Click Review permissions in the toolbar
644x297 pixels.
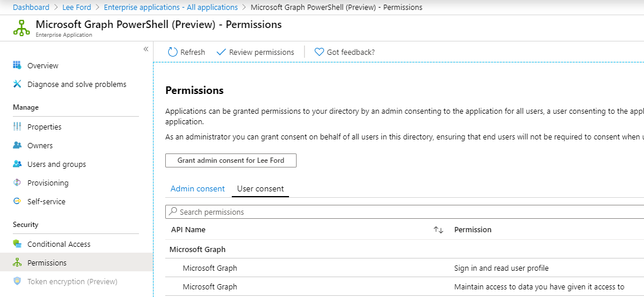(255, 52)
